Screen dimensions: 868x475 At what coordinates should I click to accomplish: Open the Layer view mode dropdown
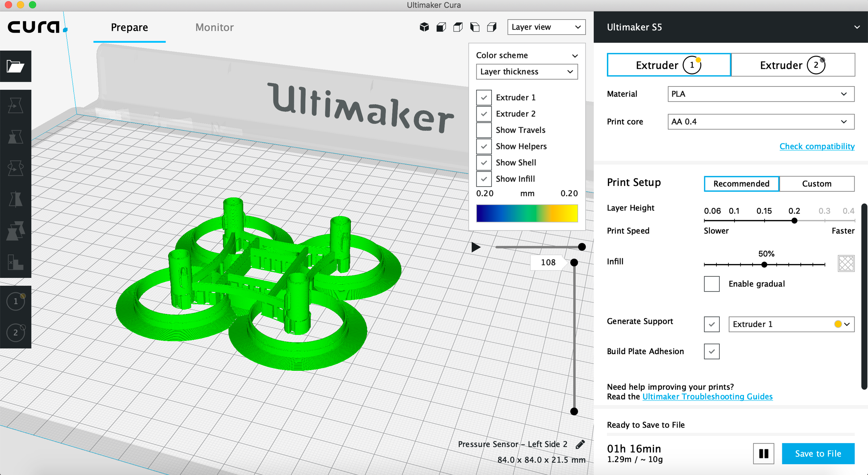546,27
